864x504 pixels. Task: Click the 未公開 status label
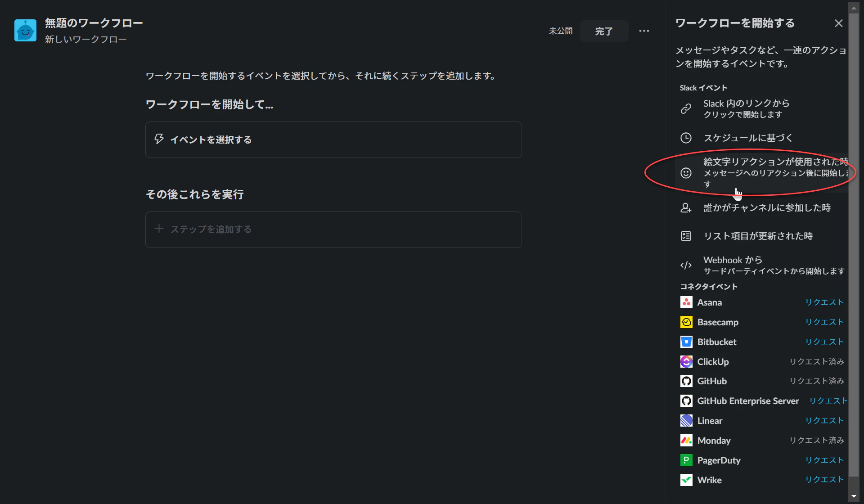pyautogui.click(x=561, y=31)
